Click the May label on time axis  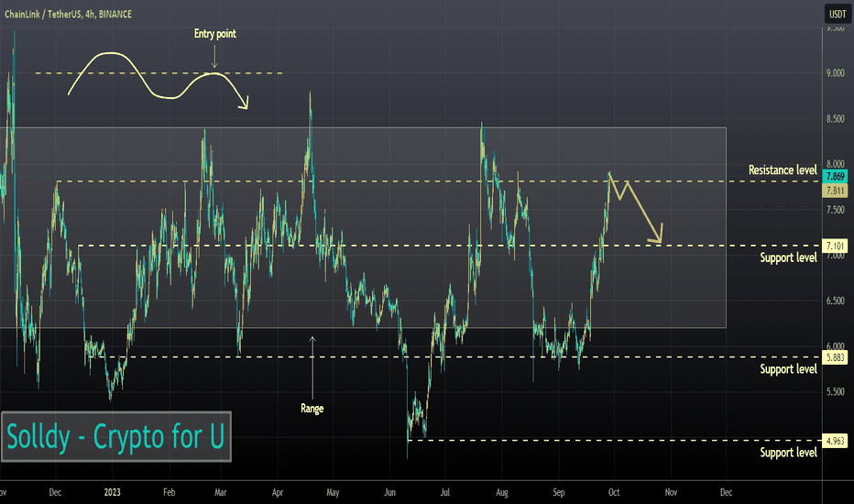click(333, 493)
